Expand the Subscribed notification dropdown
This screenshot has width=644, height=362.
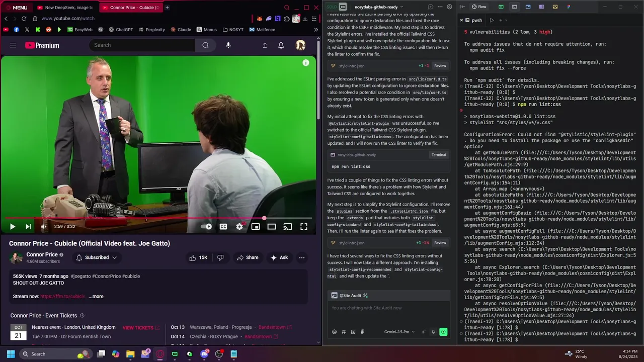tap(96, 257)
